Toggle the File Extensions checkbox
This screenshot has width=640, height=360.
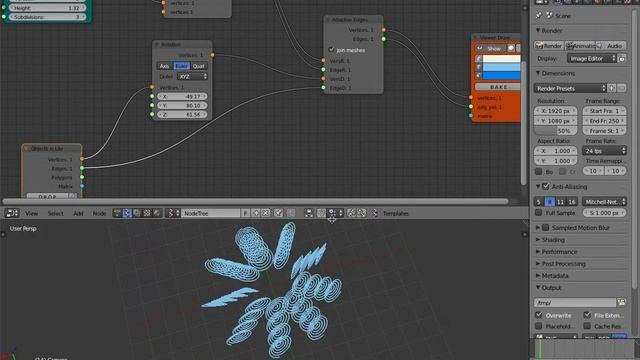(x=587, y=315)
